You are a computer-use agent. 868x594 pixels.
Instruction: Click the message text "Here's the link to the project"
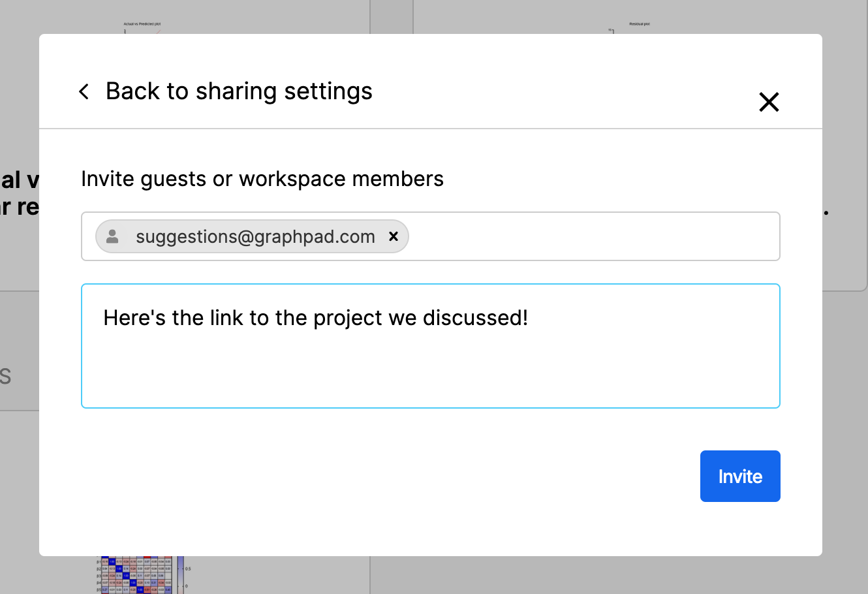pos(315,318)
